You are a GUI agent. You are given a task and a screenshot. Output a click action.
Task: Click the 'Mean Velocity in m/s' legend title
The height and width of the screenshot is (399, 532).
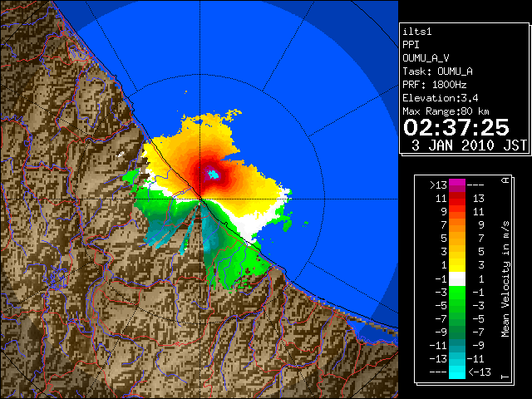[505, 279]
